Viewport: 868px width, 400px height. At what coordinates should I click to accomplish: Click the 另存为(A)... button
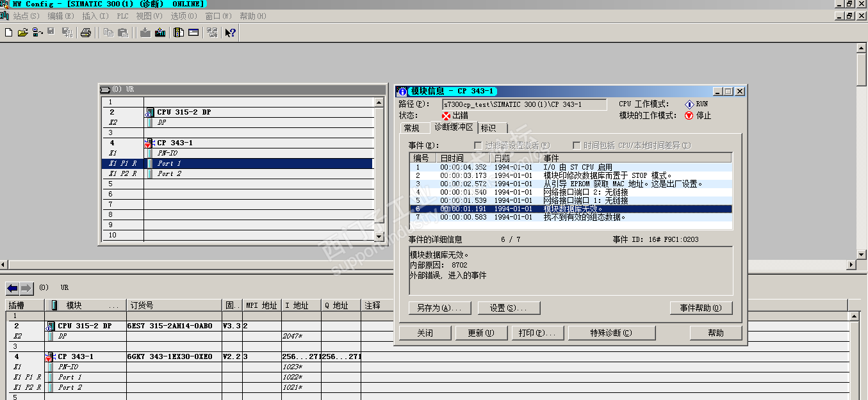[439, 308]
